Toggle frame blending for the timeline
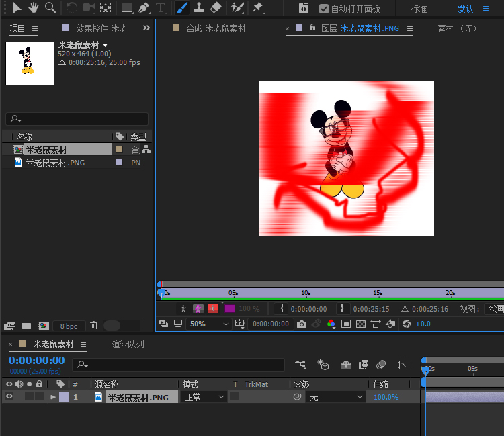Viewport: 504px width, 436px height. (363, 365)
